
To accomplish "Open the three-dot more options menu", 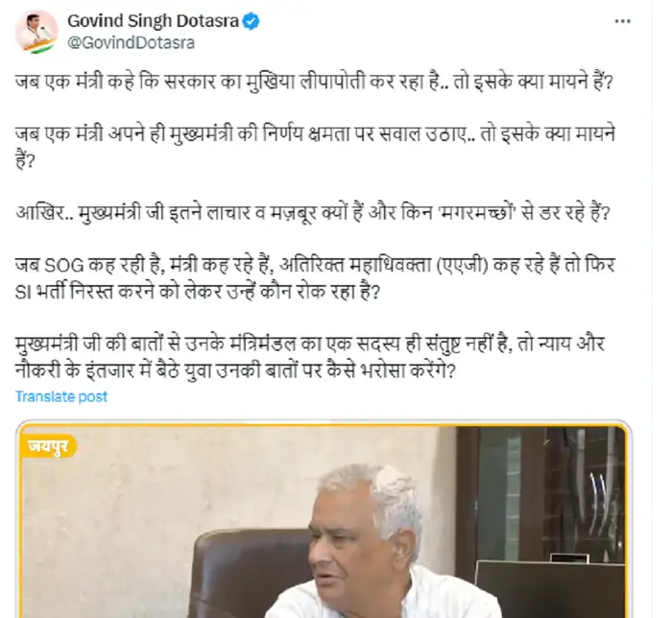I will pos(622,21).
